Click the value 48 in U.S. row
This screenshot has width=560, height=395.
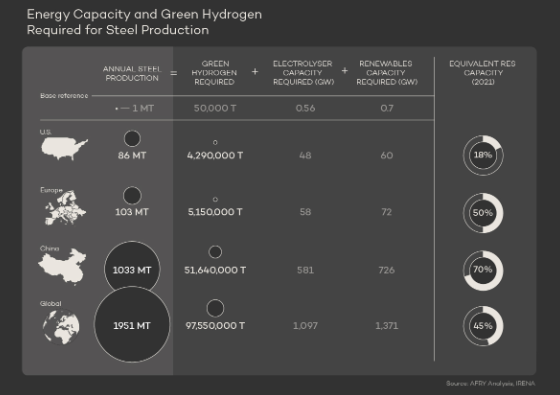305,156
